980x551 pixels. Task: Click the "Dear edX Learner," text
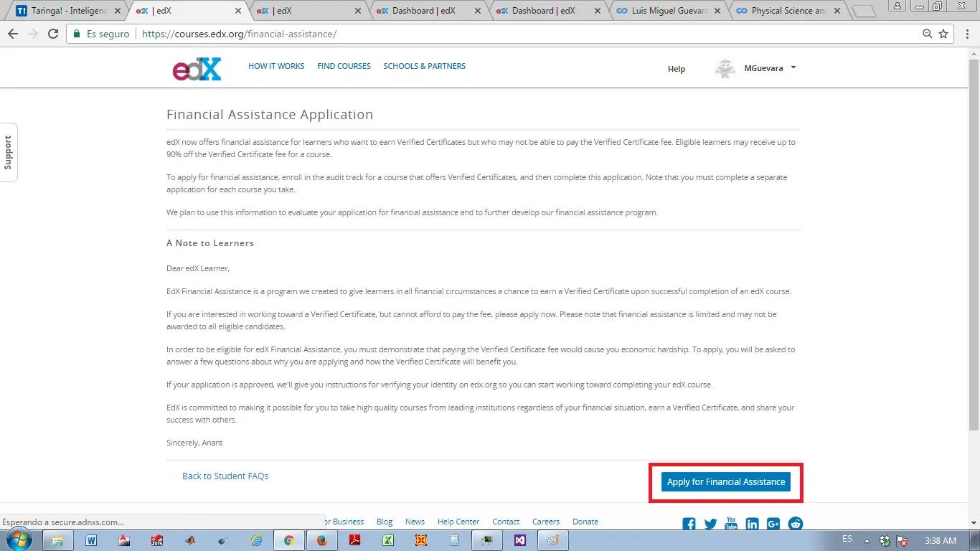pyautogui.click(x=198, y=268)
